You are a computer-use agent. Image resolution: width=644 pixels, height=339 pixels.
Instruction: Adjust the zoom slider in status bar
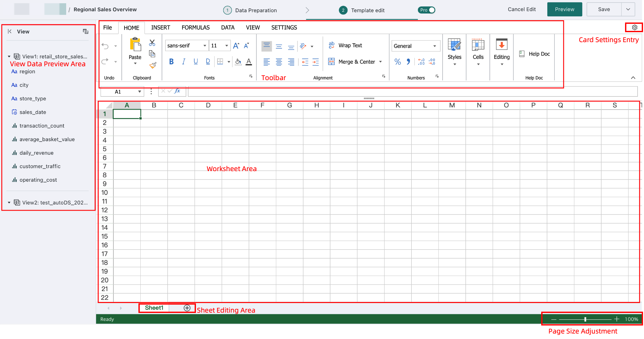point(585,319)
